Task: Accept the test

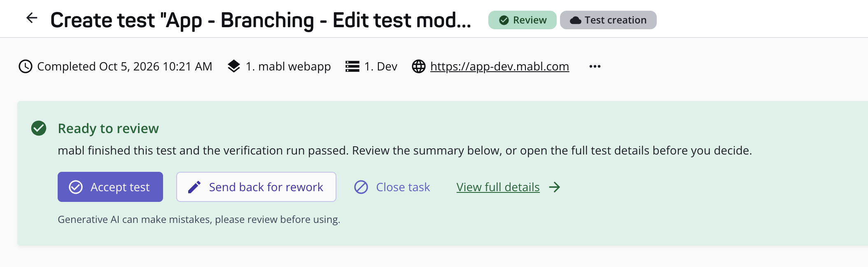Action: (110, 187)
